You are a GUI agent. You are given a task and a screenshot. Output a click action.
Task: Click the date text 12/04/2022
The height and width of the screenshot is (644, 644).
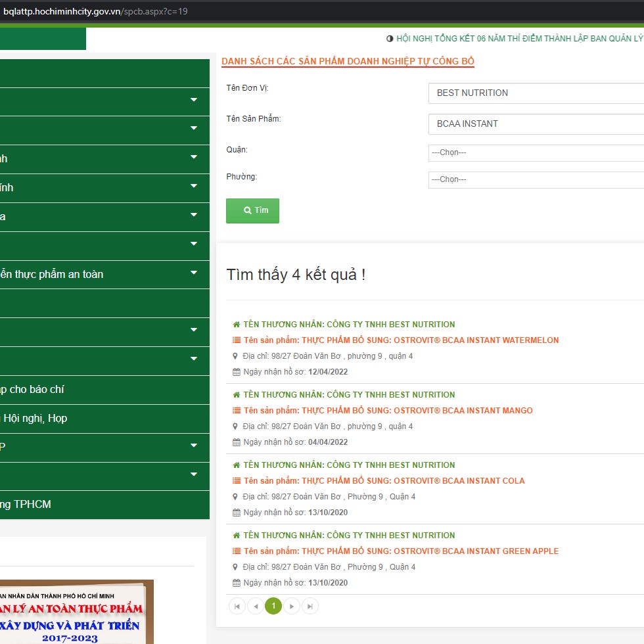point(328,372)
